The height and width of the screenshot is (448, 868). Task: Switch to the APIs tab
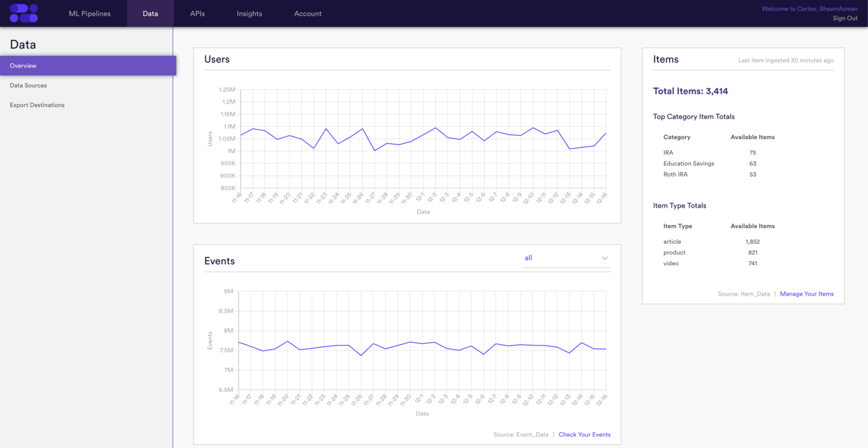(197, 13)
